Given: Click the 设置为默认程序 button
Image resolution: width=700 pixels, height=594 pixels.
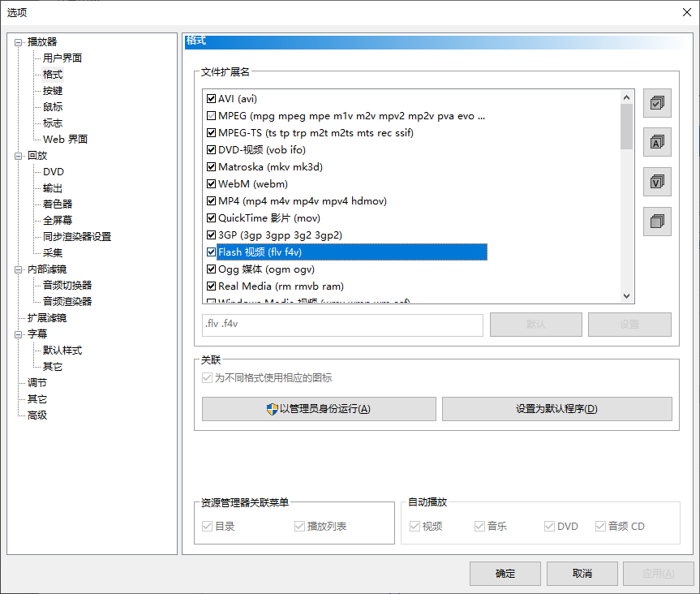Looking at the screenshot, I should tap(556, 409).
